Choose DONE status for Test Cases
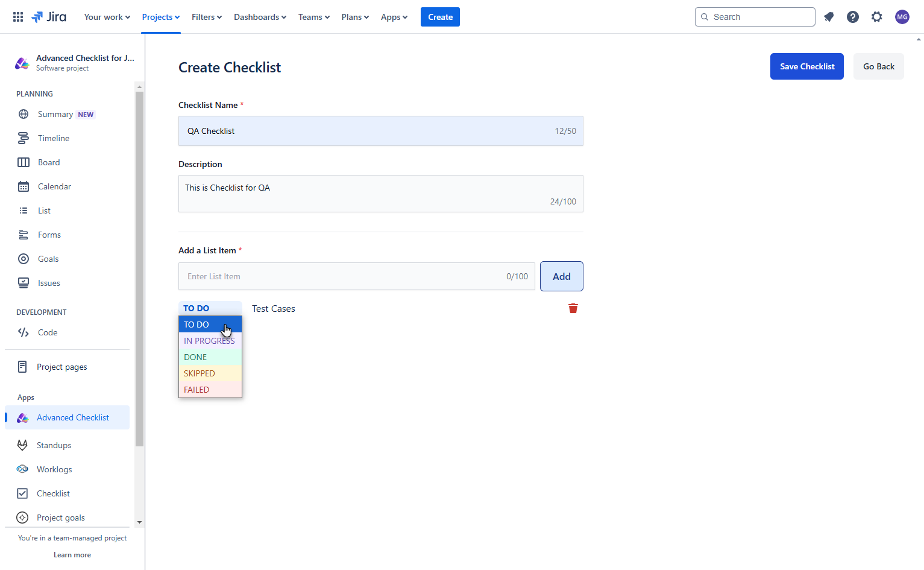This screenshot has height=570, width=924. tap(195, 356)
